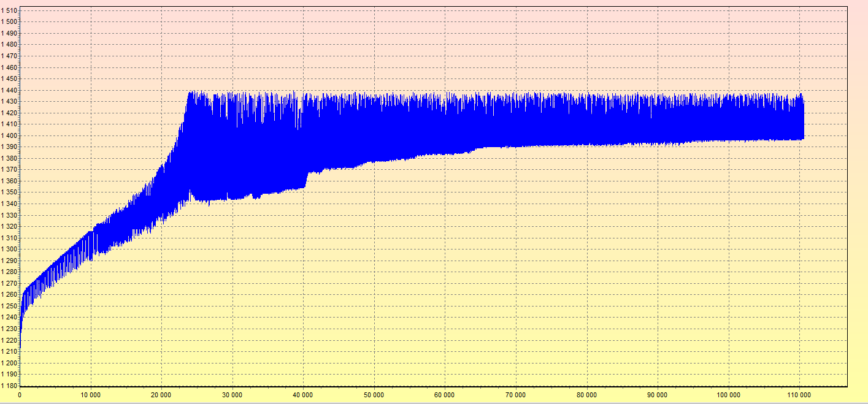This screenshot has width=868, height=404.
Task: Click the 70 000 x-axis label
Action: click(516, 395)
